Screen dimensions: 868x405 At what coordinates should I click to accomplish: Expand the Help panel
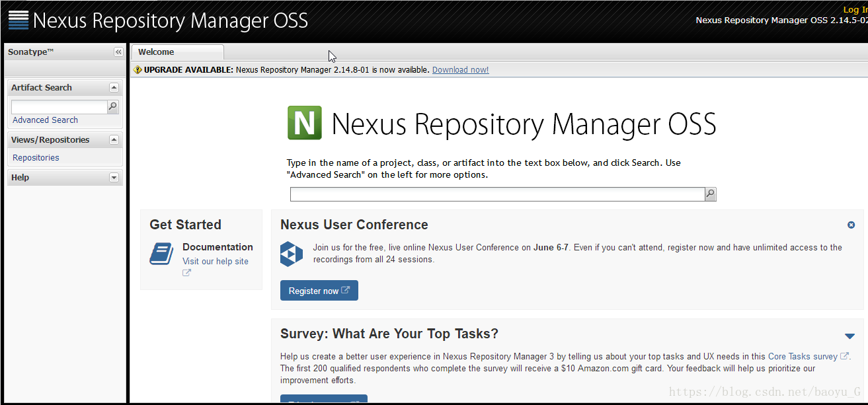pos(114,178)
